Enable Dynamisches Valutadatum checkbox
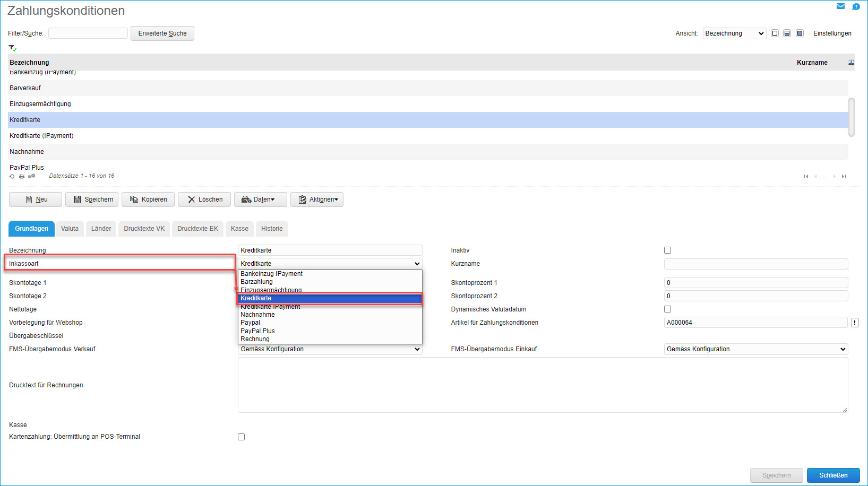This screenshot has width=868, height=486. tap(667, 309)
